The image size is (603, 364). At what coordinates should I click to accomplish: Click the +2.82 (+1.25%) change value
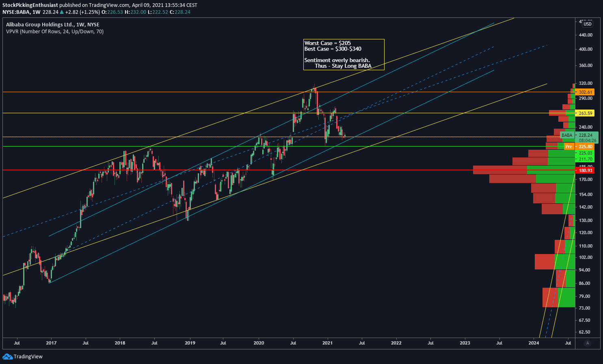coord(82,12)
